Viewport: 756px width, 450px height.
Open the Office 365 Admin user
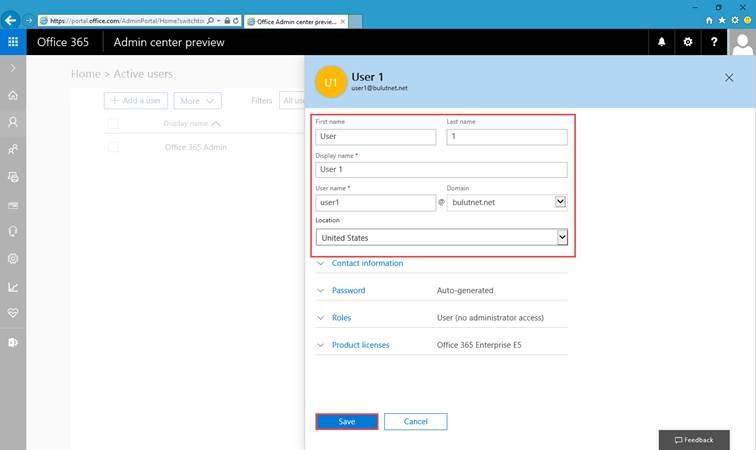pyautogui.click(x=196, y=147)
